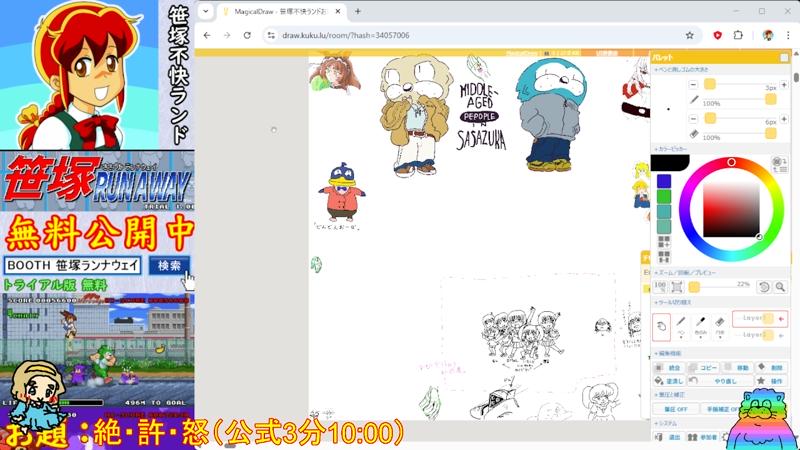
Task: Click the delete button in edit section
Action: 771,367
